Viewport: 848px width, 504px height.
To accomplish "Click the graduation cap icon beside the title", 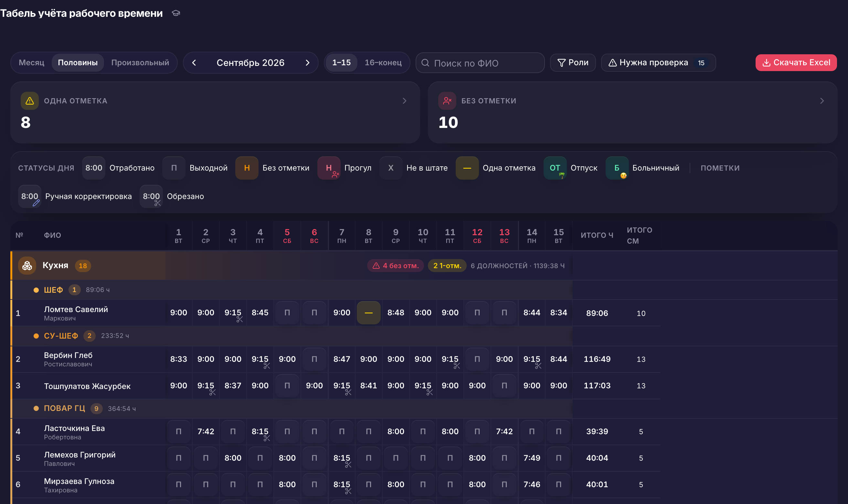I will coord(175,13).
